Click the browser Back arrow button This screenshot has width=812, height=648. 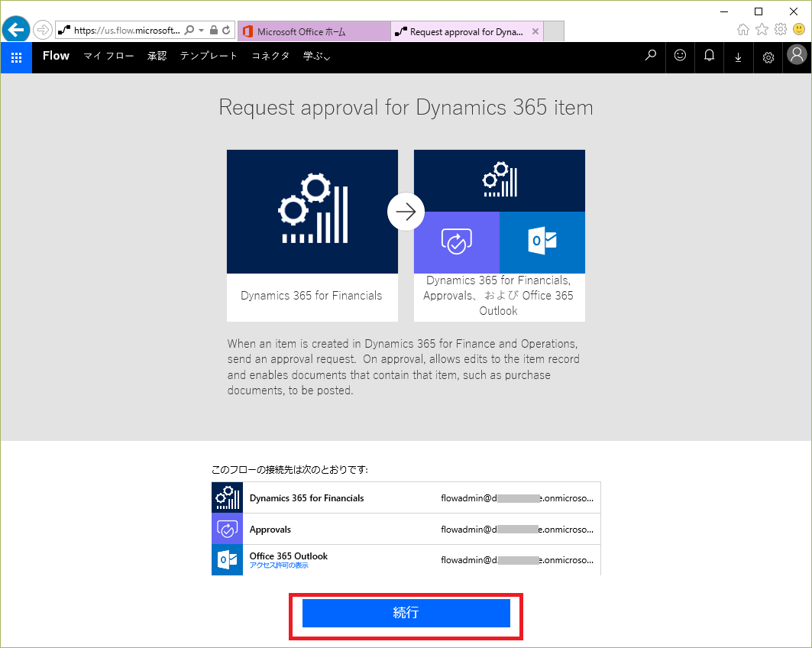pyautogui.click(x=16, y=30)
